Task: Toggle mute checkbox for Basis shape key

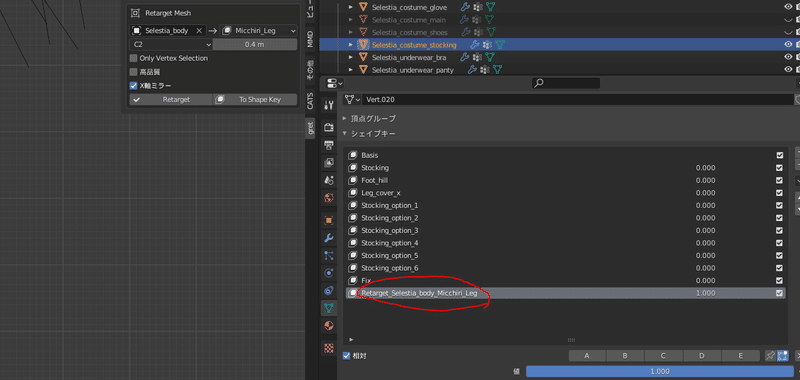Action: [779, 155]
